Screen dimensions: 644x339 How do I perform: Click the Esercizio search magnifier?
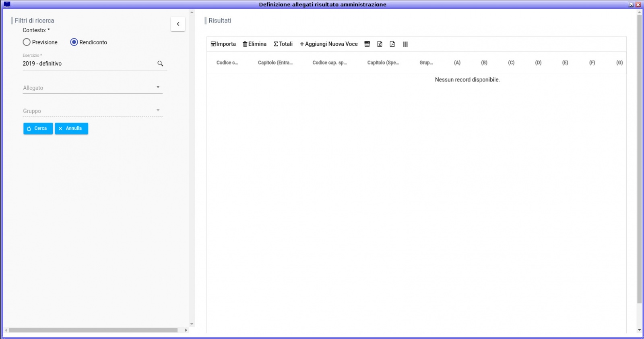pyautogui.click(x=160, y=64)
